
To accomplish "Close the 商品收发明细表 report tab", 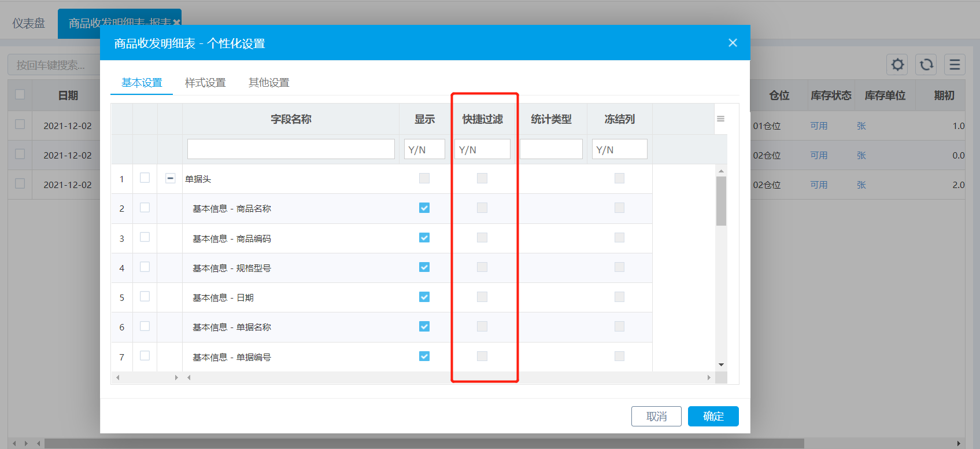I will pyautogui.click(x=176, y=23).
